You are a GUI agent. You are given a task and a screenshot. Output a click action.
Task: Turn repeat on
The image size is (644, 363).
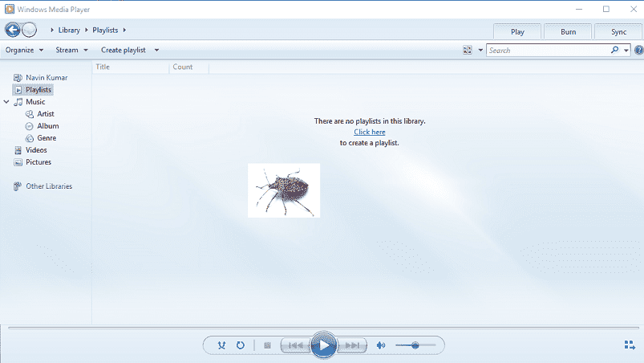click(241, 345)
